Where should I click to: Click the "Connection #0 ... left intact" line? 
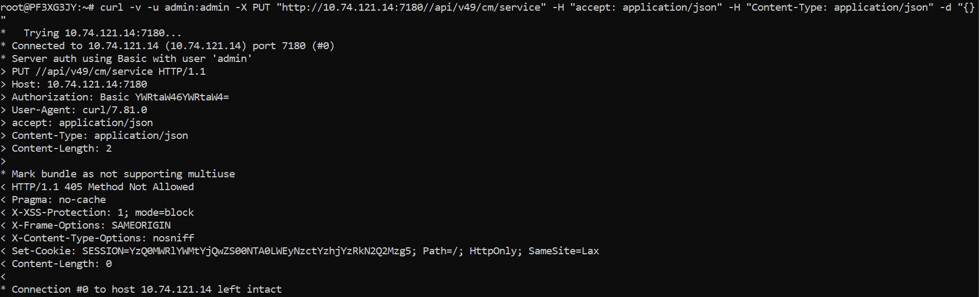[x=146, y=290]
